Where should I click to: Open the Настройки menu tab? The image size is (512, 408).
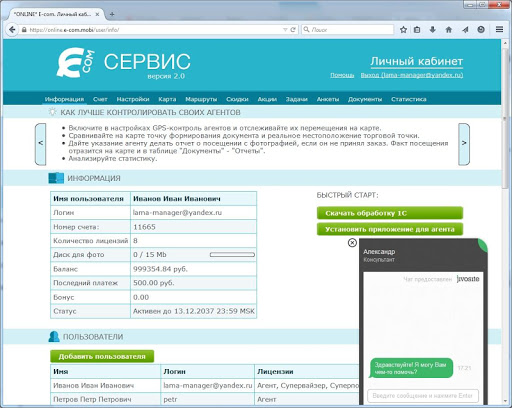(133, 99)
